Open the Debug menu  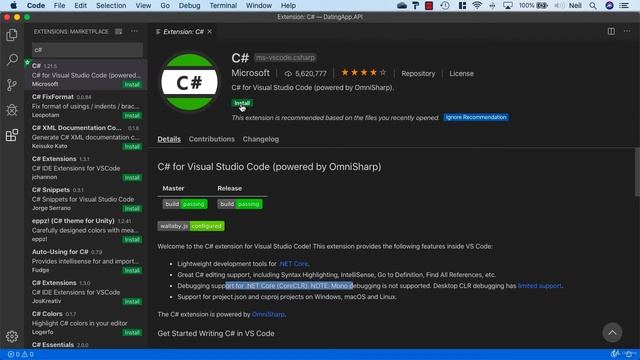(x=189, y=5)
